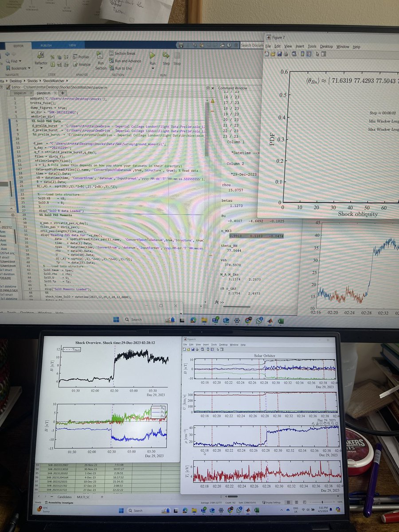The width and height of the screenshot is (399, 532).
Task: Click Run and Advance
Action: [x=125, y=61]
